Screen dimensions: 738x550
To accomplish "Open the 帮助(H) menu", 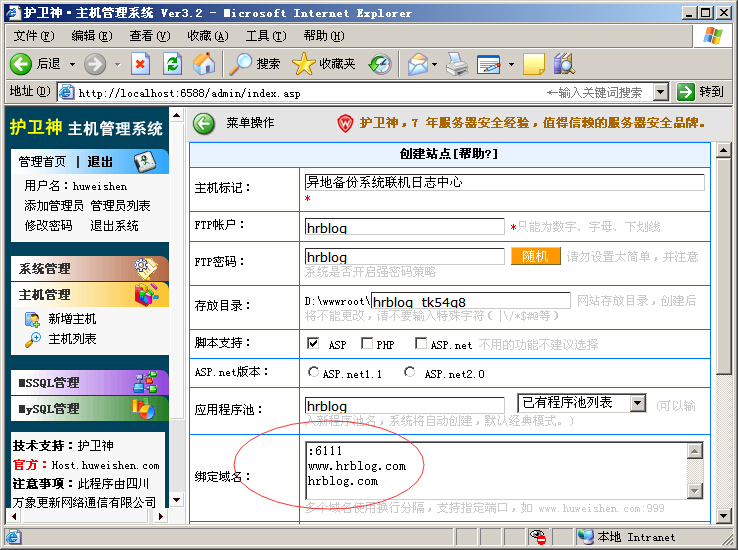I will click(x=324, y=36).
